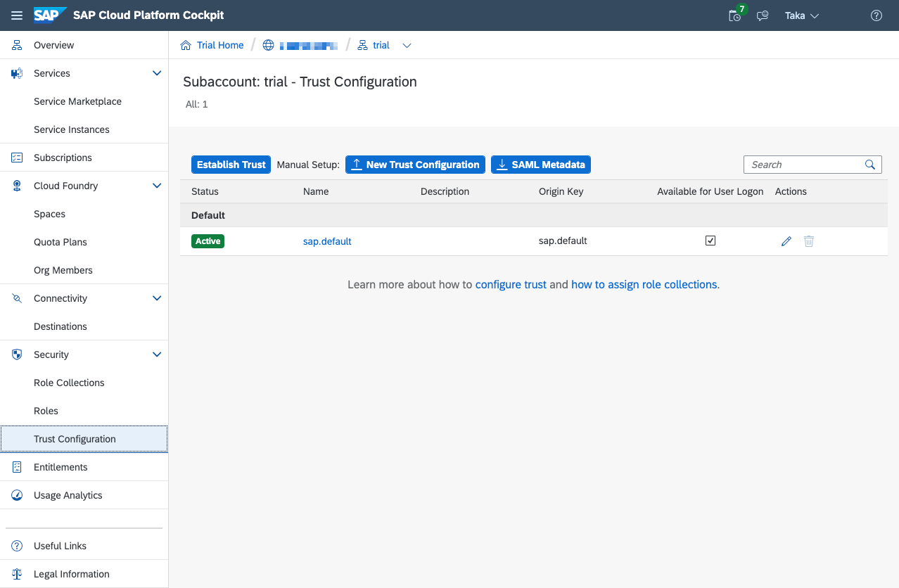899x588 pixels.
Task: Click the Actions column header
Action: tap(791, 191)
